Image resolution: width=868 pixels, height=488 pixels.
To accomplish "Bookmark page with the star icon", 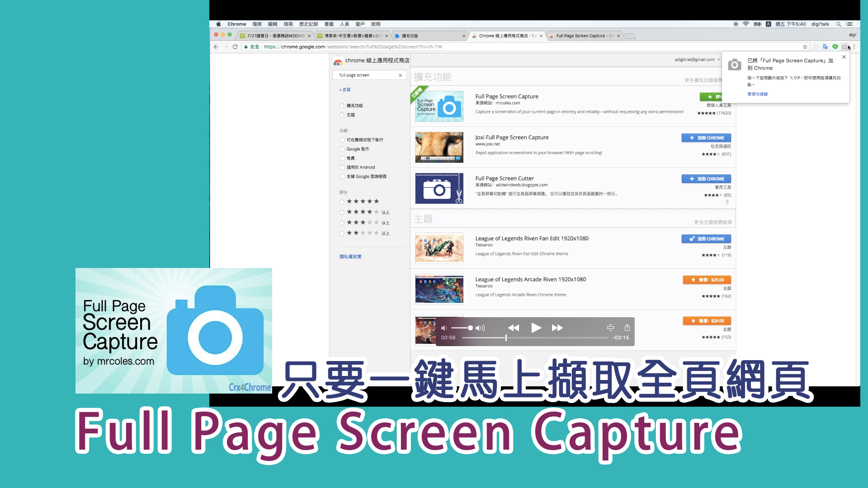I will coord(805,47).
